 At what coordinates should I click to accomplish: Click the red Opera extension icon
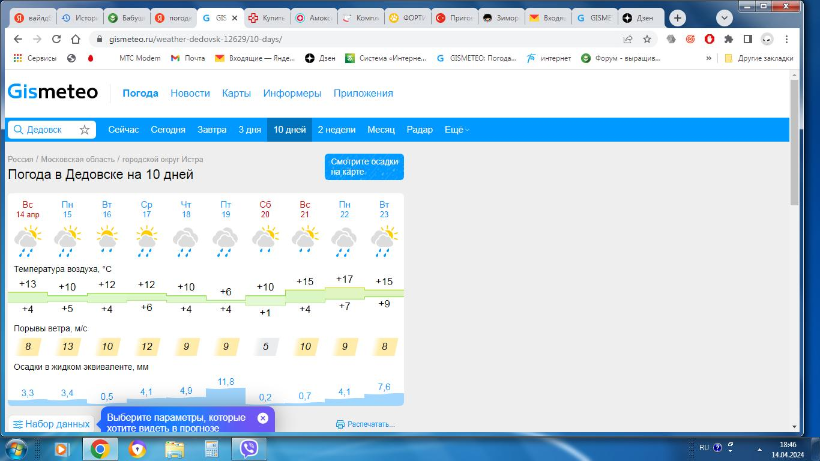(710, 39)
